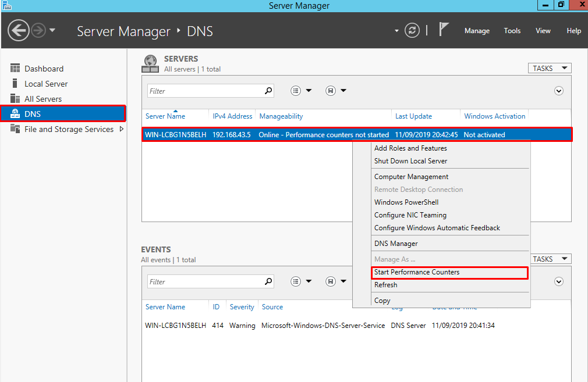Sort by Last Update column

click(x=413, y=116)
